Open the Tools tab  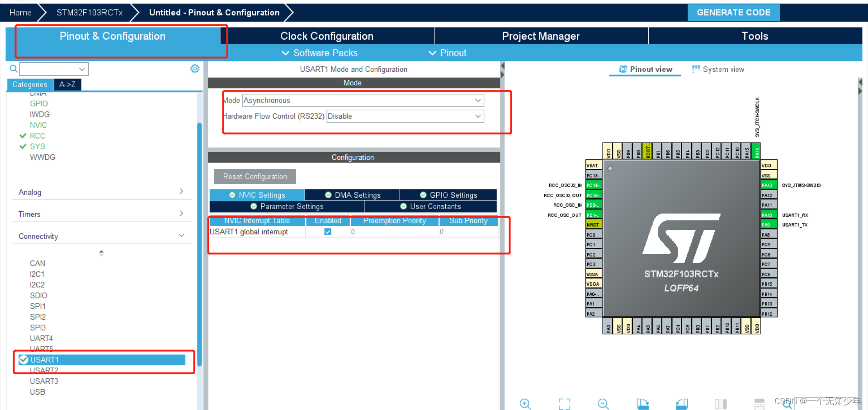click(x=755, y=36)
